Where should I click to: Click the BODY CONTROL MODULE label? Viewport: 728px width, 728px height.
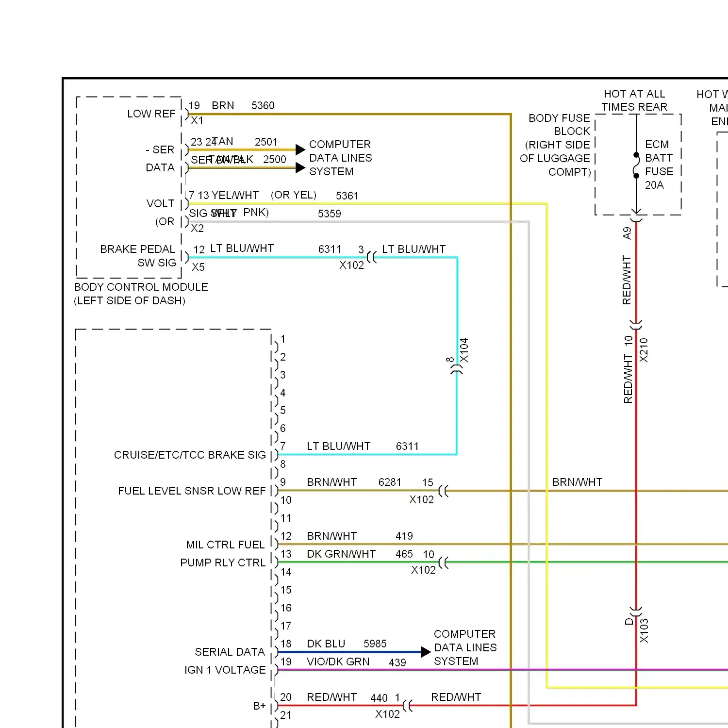tap(141, 294)
